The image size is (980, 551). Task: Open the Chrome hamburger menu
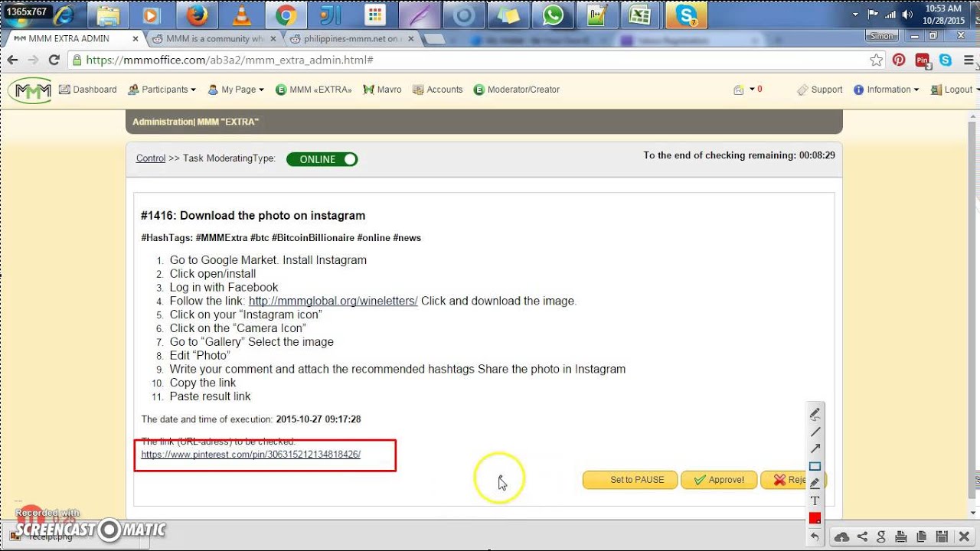[967, 60]
